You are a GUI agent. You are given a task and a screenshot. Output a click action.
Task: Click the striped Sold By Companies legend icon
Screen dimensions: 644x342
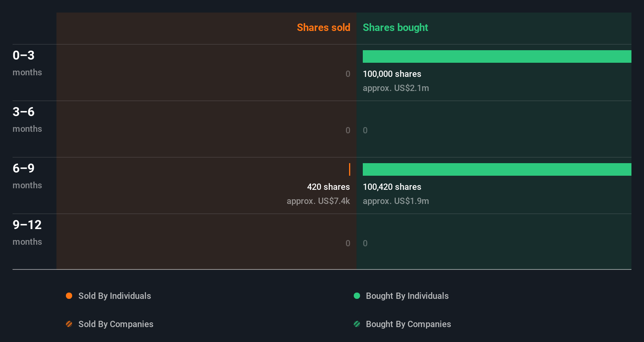pos(69,324)
